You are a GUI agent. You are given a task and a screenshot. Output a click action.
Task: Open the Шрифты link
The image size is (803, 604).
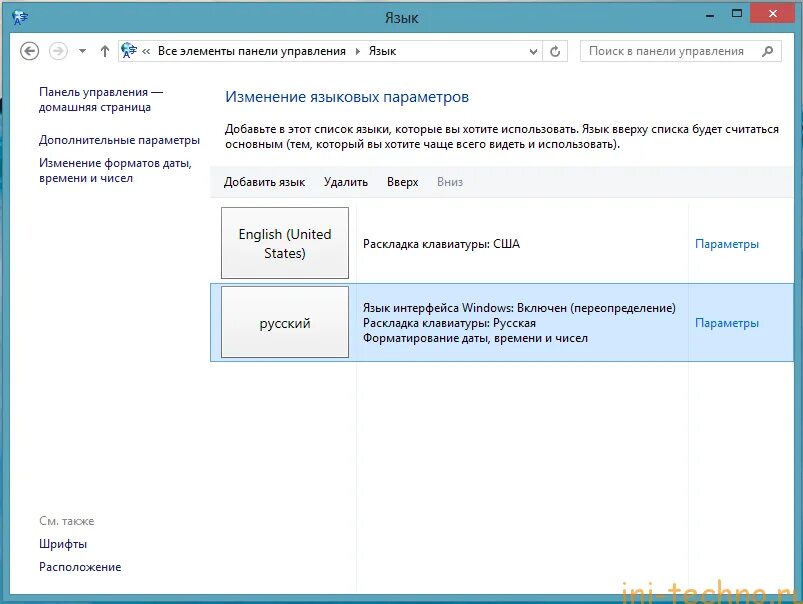[63, 544]
